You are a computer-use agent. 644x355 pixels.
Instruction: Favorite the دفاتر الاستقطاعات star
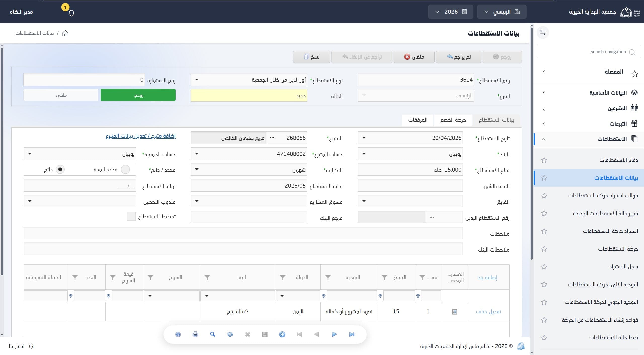tap(544, 160)
